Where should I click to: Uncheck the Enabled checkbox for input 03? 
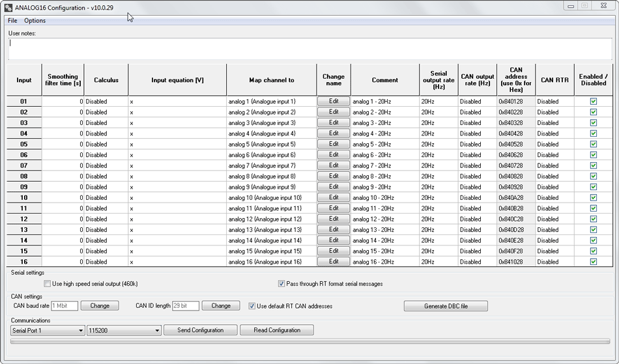click(593, 123)
